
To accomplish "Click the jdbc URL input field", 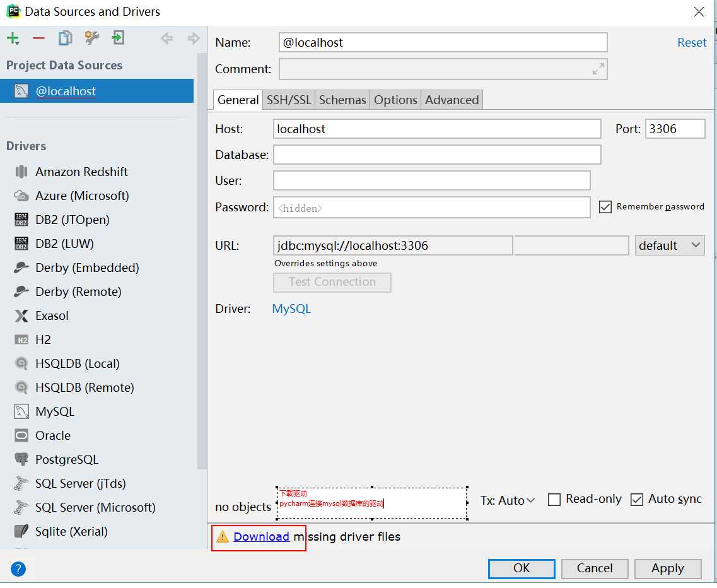I will (393, 245).
